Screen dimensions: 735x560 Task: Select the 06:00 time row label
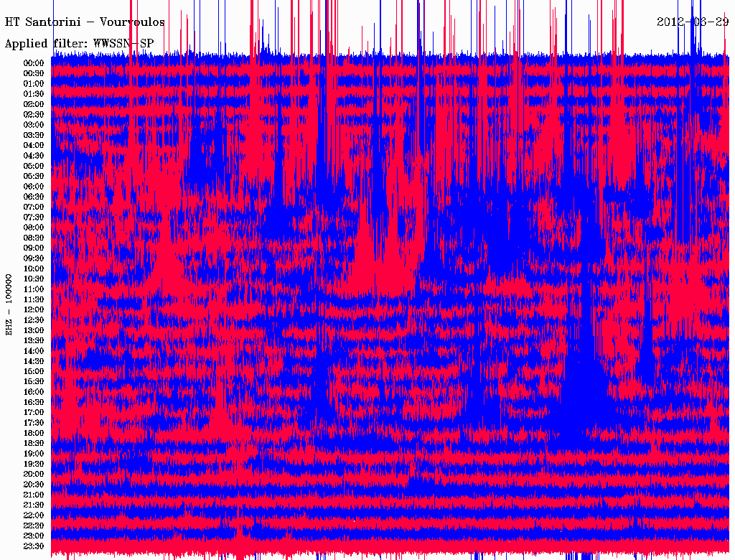pyautogui.click(x=34, y=186)
